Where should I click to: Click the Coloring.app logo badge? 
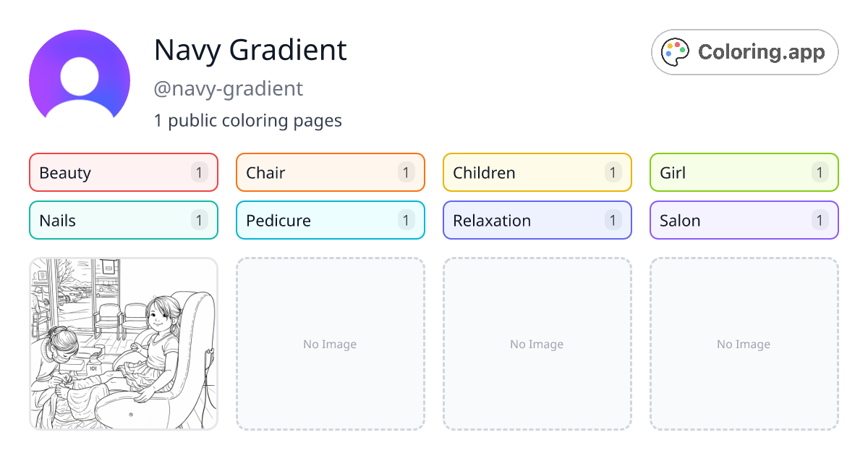pos(744,51)
